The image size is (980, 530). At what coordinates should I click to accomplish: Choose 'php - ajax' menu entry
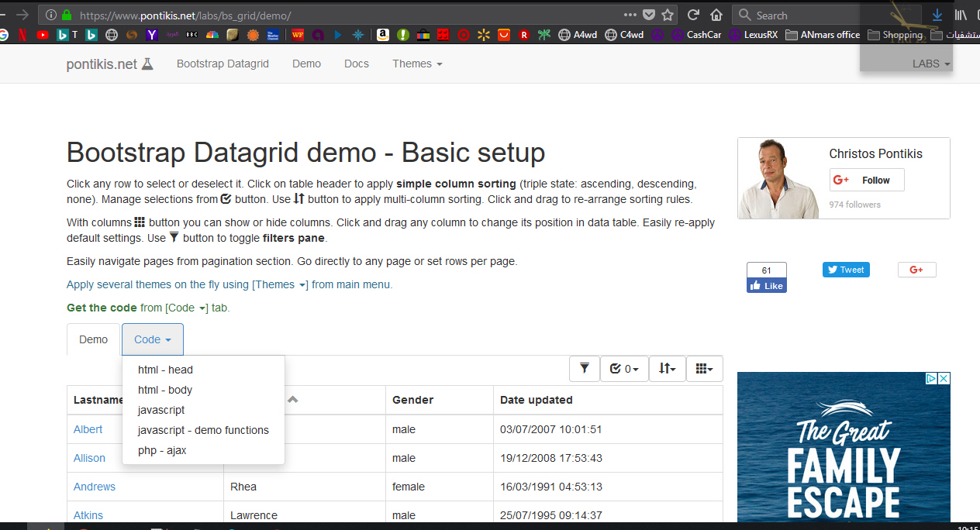click(162, 450)
